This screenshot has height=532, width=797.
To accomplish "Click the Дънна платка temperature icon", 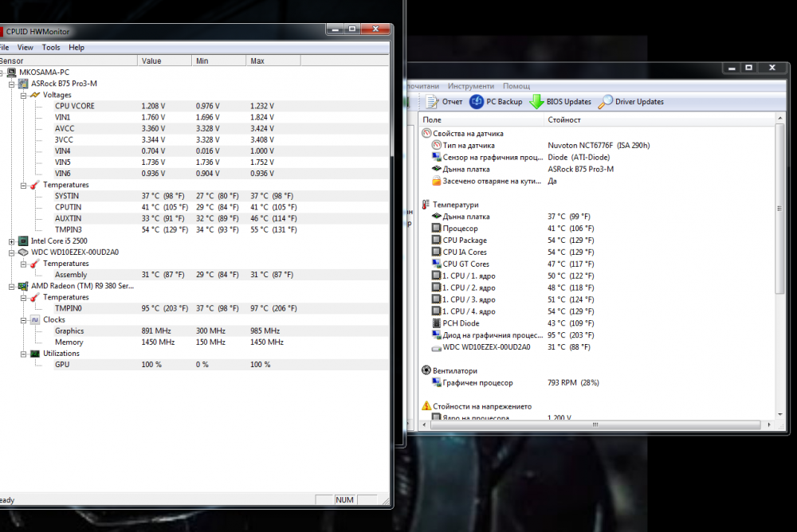I will (436, 217).
